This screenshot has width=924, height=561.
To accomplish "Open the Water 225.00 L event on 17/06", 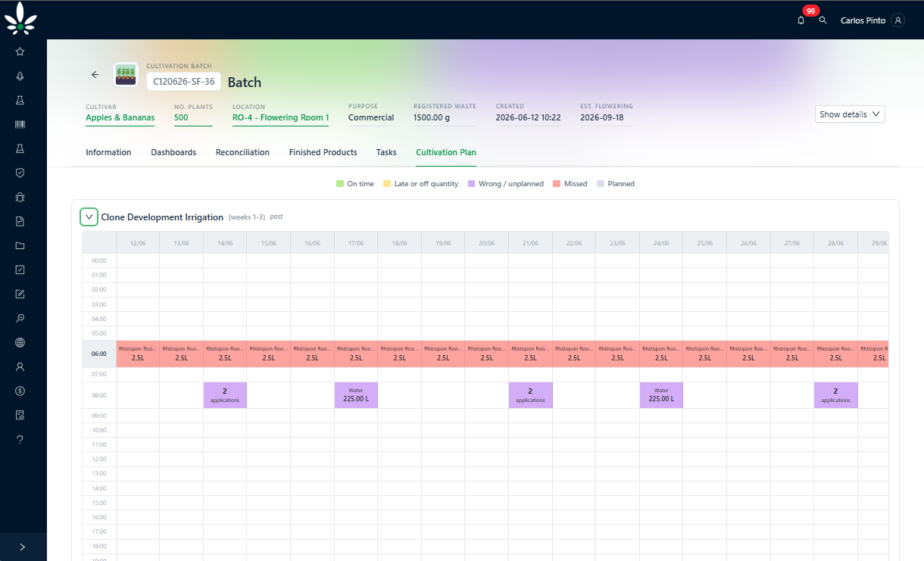I will click(x=356, y=395).
